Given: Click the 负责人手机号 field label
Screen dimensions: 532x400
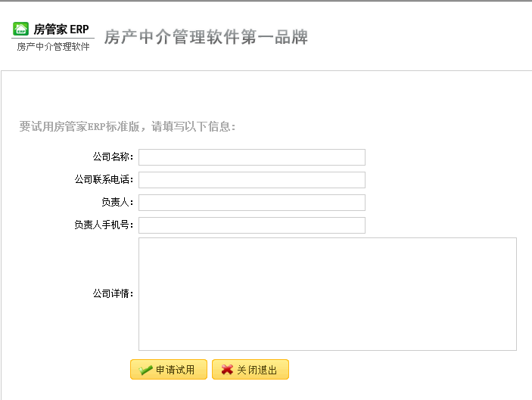Looking at the screenshot, I should (104, 225).
